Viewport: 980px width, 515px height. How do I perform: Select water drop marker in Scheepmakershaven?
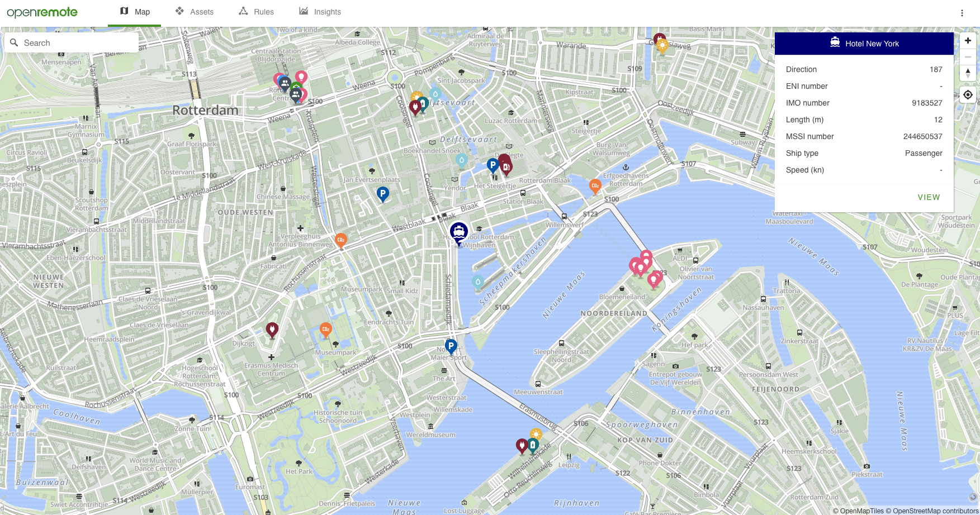pyautogui.click(x=477, y=282)
